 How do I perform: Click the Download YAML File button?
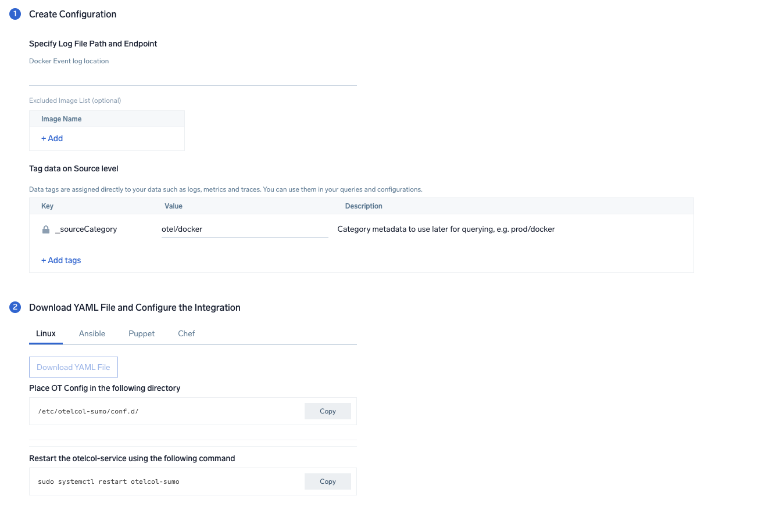(x=73, y=367)
